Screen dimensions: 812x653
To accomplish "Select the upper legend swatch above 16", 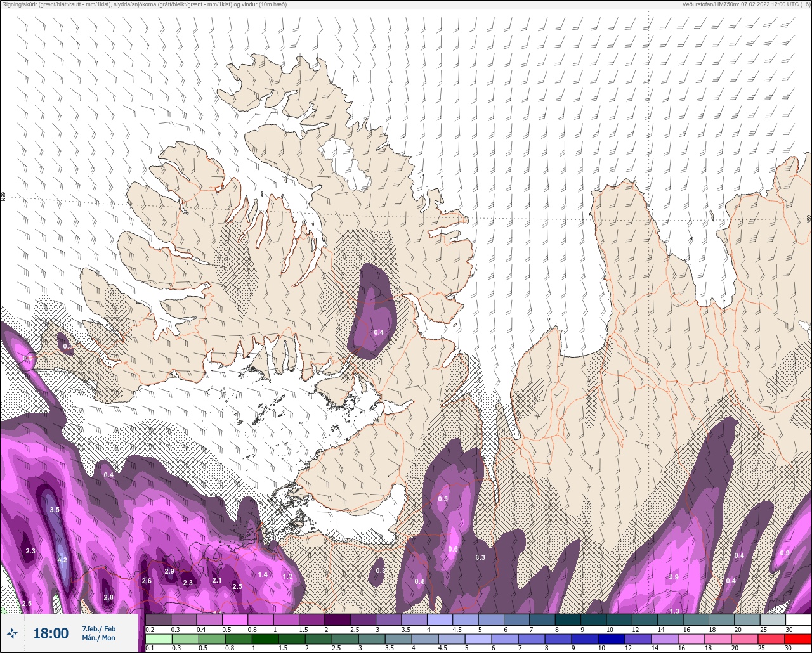I will 695,619.
